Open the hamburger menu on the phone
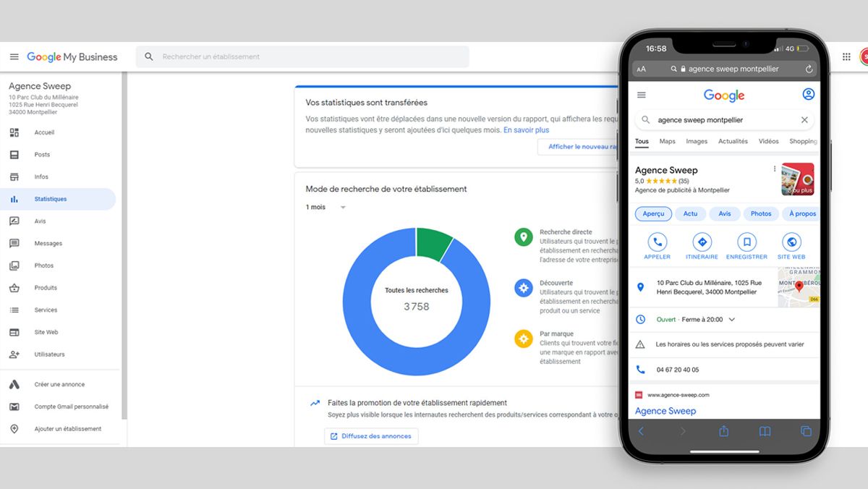The height and width of the screenshot is (489, 868). pyautogui.click(x=642, y=95)
